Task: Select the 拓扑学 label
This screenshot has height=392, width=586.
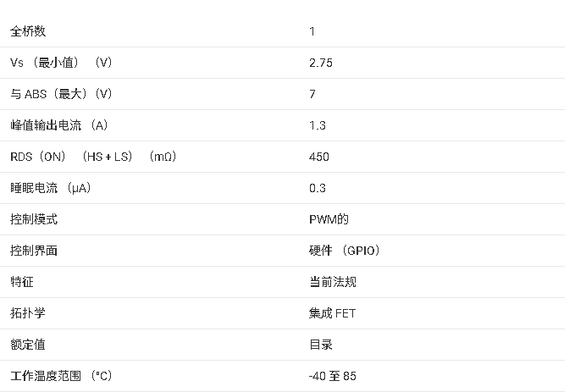Action: pyautogui.click(x=28, y=313)
